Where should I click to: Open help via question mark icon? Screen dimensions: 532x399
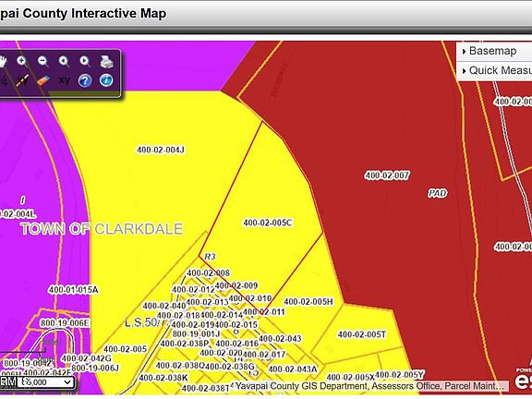point(85,80)
